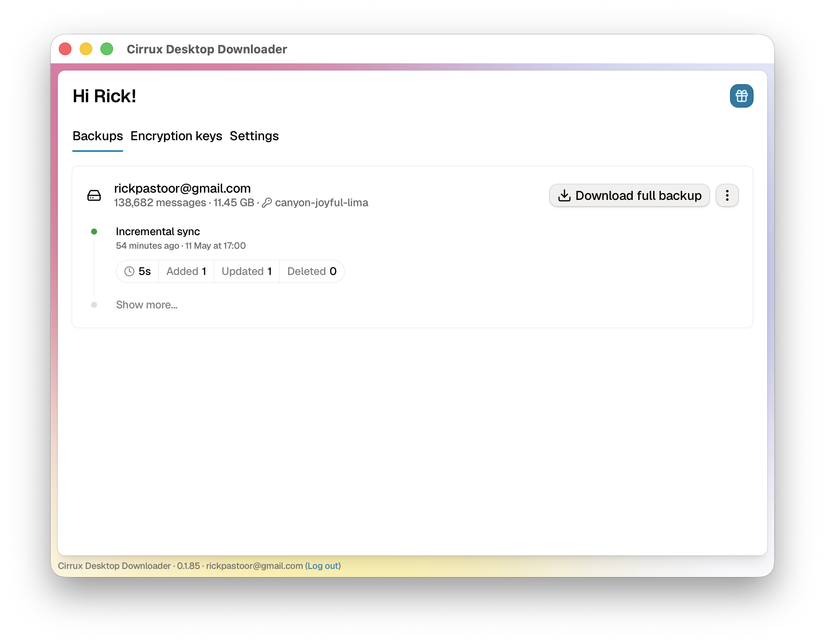The image size is (825, 644).
Task: Click the Updated 1 stat
Action: (x=247, y=271)
